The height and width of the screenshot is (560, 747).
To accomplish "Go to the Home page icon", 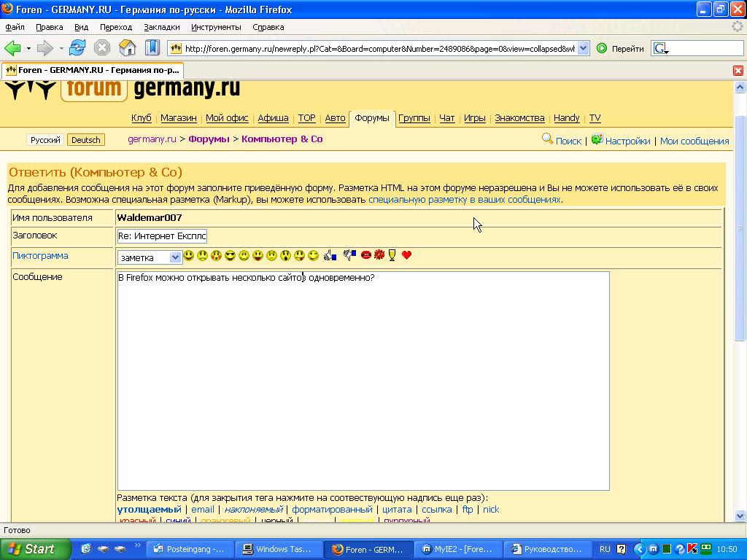I will pyautogui.click(x=127, y=48).
